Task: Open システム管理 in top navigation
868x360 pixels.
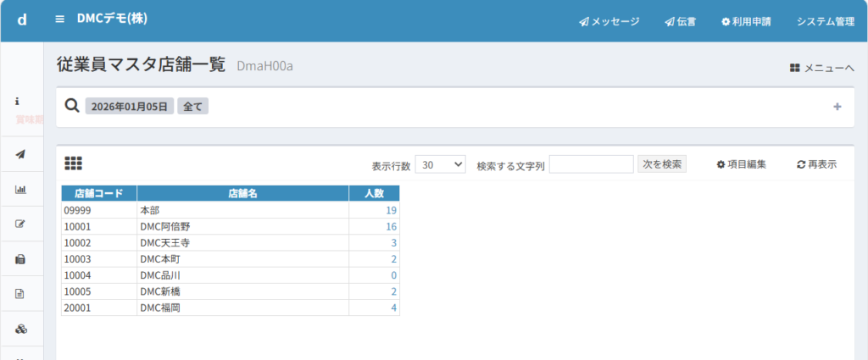Action: pyautogui.click(x=825, y=21)
